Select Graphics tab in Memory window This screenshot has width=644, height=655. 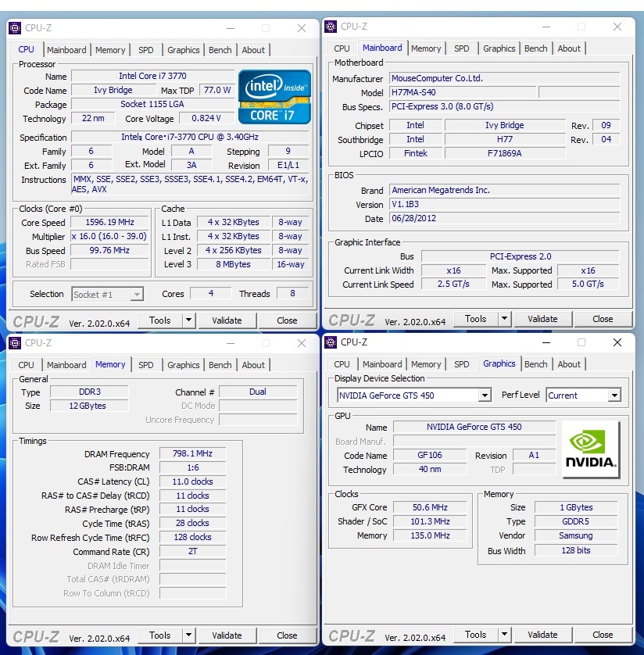coord(184,365)
